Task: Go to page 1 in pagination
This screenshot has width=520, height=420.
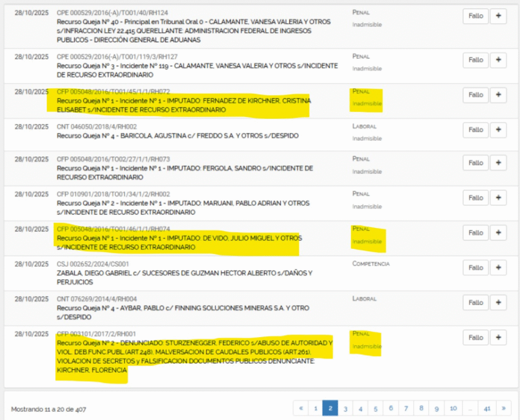Action: [x=315, y=408]
